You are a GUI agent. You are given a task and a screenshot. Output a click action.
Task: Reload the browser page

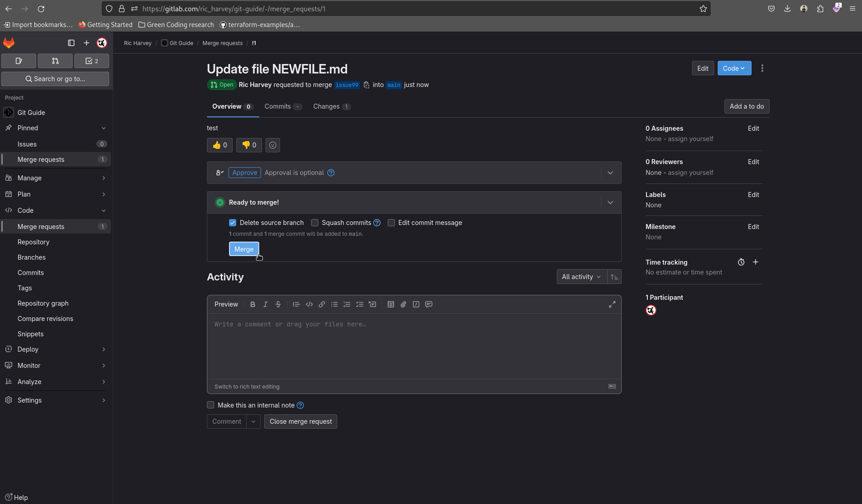(41, 9)
